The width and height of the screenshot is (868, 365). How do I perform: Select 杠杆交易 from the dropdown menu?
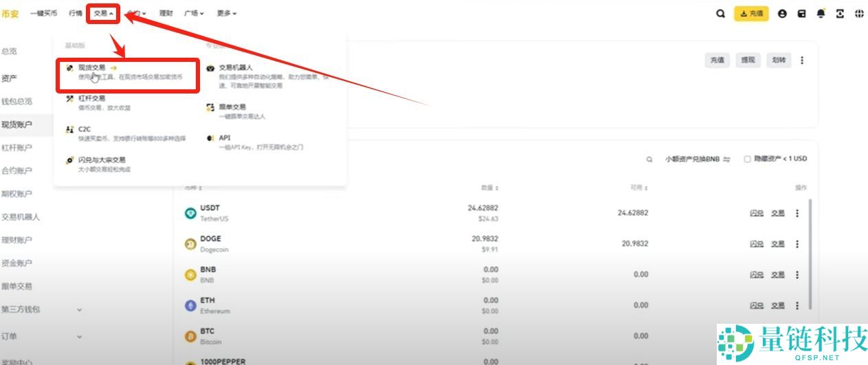(91, 98)
